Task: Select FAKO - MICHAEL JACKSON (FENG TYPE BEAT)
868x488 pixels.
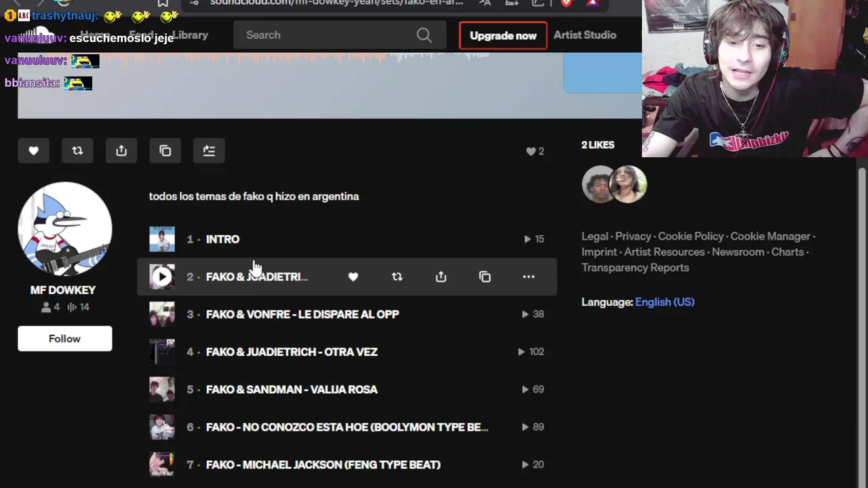Action: click(323, 465)
